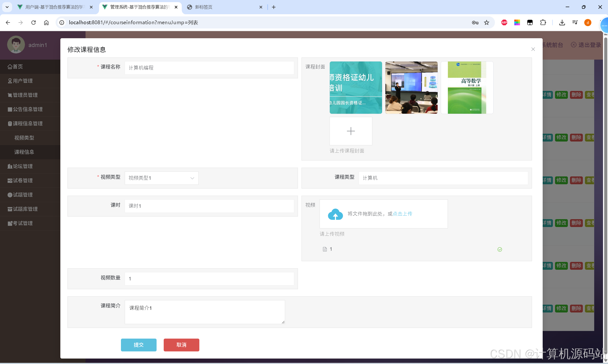The image size is (608, 364).
Task: Click the AdBlock Plus extension icon
Action: click(504, 23)
